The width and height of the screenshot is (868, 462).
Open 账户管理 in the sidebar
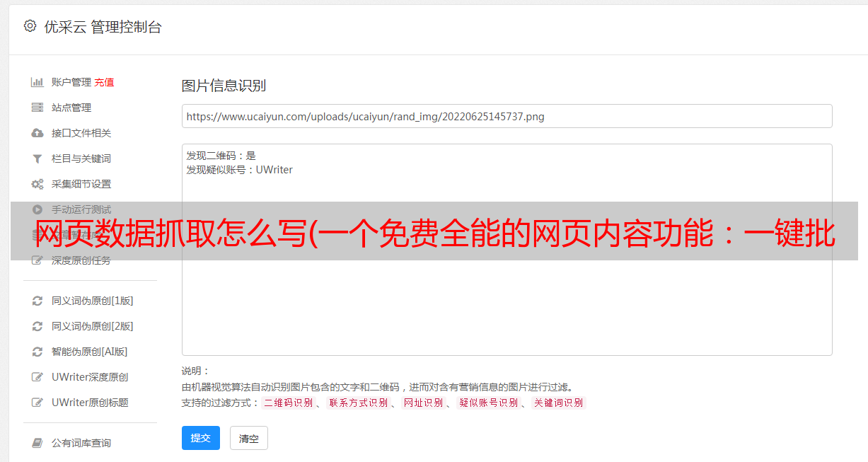point(71,82)
